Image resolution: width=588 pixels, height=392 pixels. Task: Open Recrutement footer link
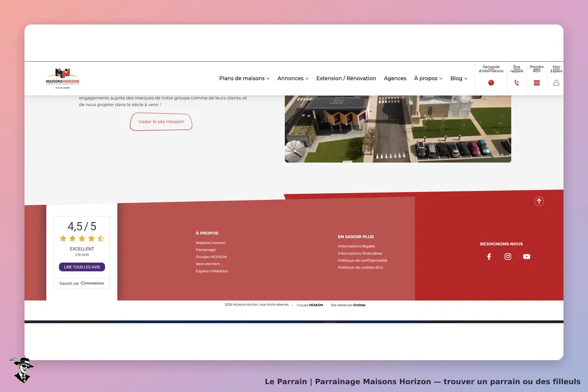point(208,264)
